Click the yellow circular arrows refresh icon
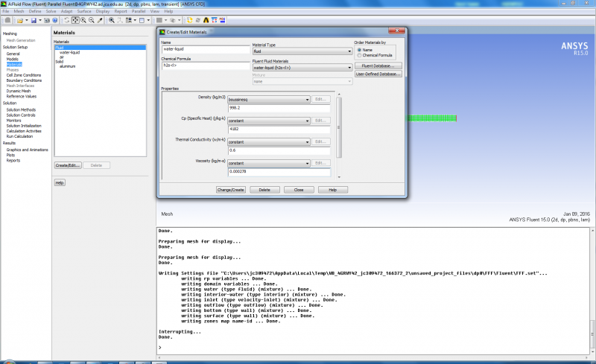596x364 pixels. click(x=190, y=20)
